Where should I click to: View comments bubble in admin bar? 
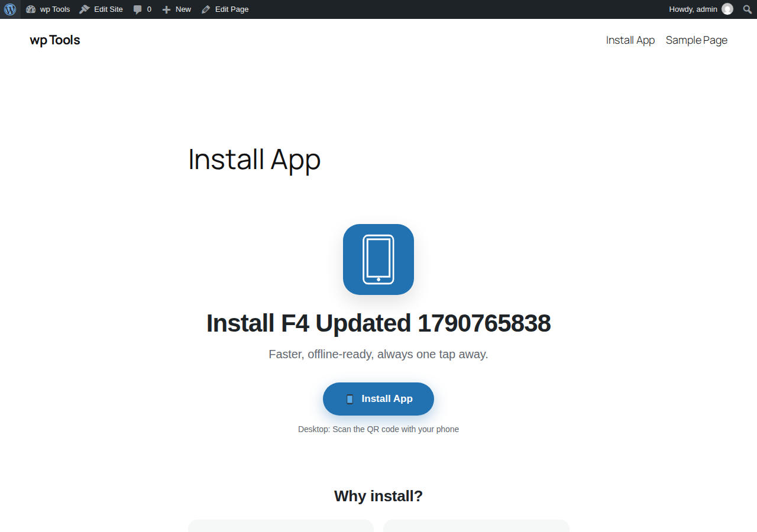[x=142, y=9]
